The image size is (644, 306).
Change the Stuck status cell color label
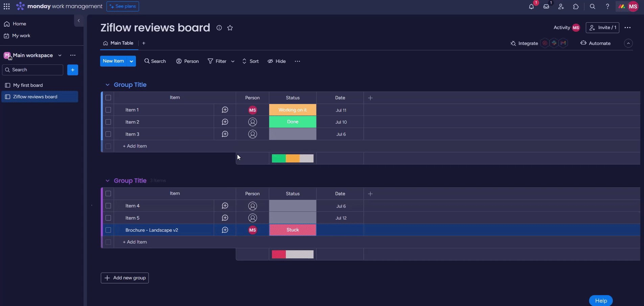tap(293, 230)
